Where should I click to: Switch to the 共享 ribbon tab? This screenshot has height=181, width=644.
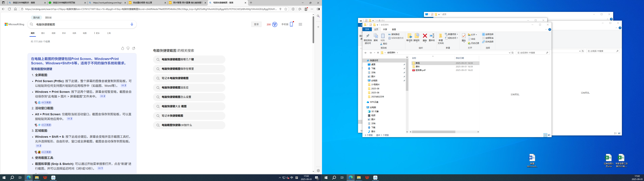(385, 29)
